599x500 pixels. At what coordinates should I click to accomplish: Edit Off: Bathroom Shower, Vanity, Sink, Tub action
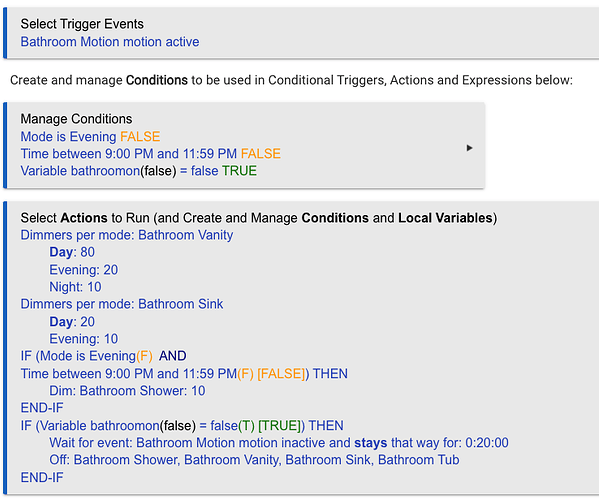(x=254, y=460)
